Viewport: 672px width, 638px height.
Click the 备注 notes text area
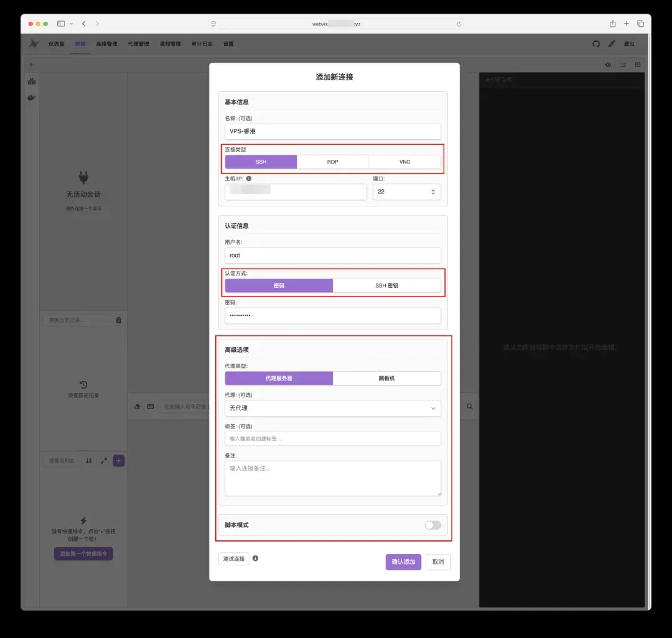[333, 478]
